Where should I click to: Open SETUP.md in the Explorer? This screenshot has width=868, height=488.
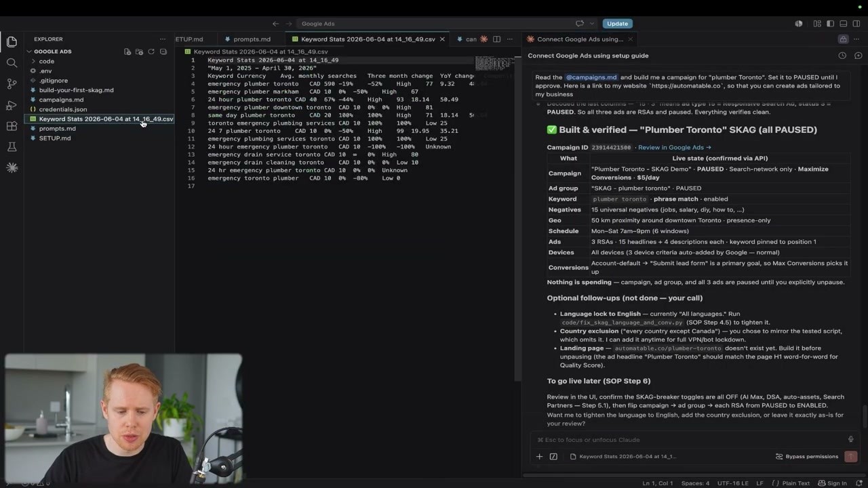click(54, 138)
